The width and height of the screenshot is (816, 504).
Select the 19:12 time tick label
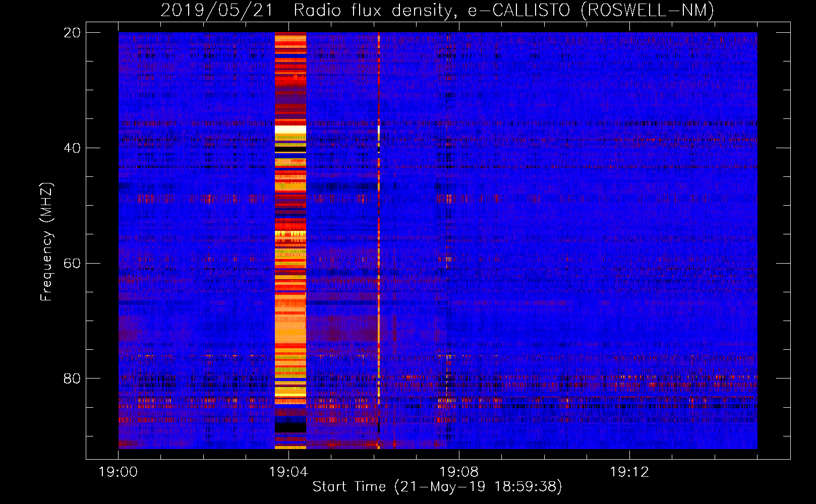tap(629, 472)
